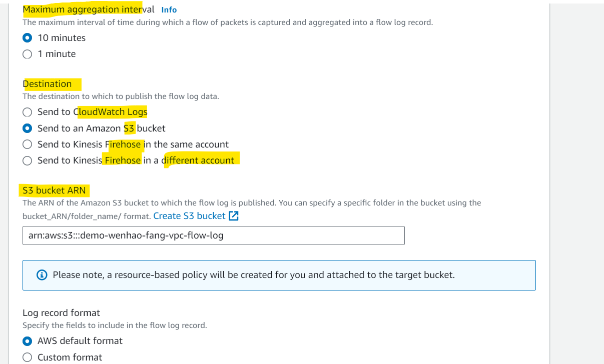
Task: Select the 1 minute aggregation interval
Action: (28, 54)
